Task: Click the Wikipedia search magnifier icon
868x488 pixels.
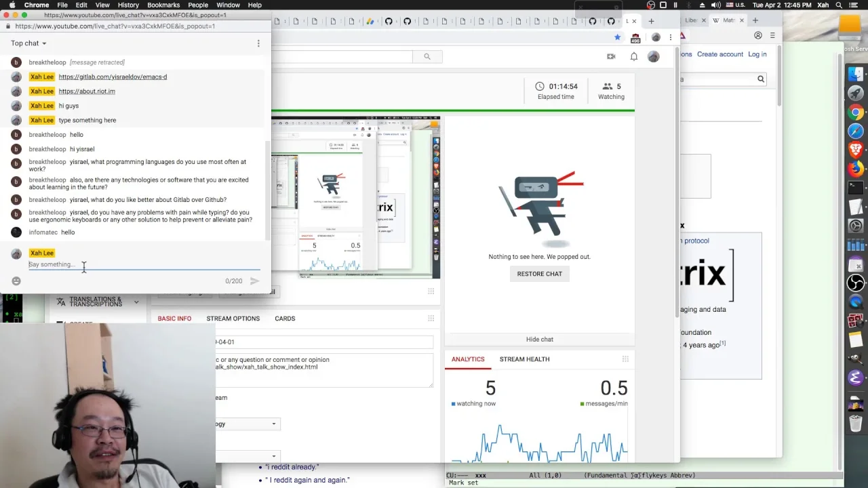Action: coord(761,79)
